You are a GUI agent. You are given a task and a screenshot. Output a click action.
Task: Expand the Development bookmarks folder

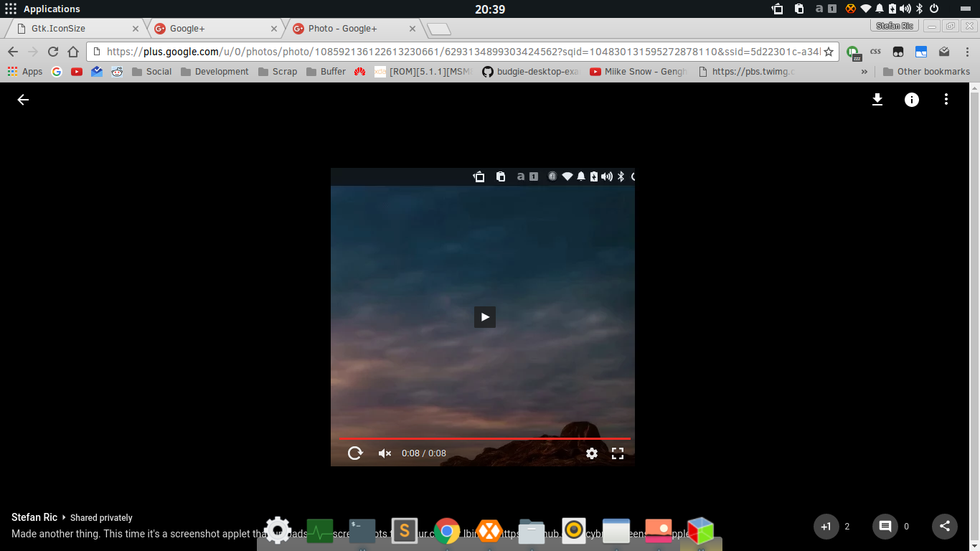[215, 72]
